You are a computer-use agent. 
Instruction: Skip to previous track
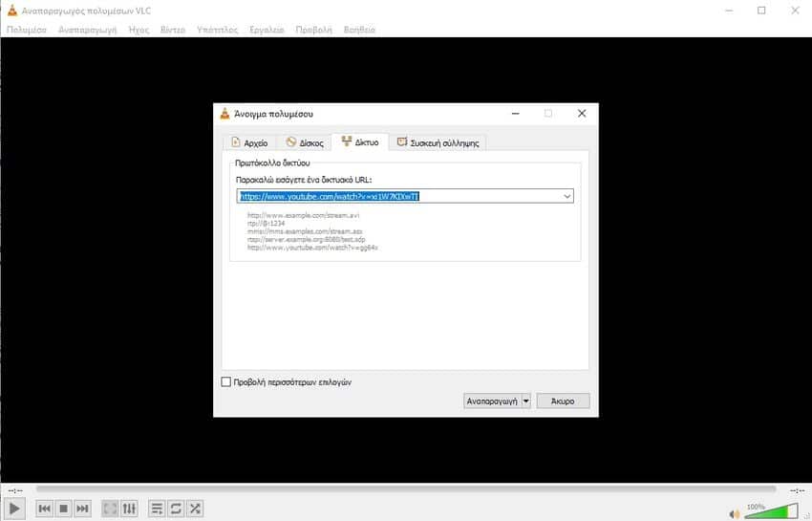pos(45,509)
